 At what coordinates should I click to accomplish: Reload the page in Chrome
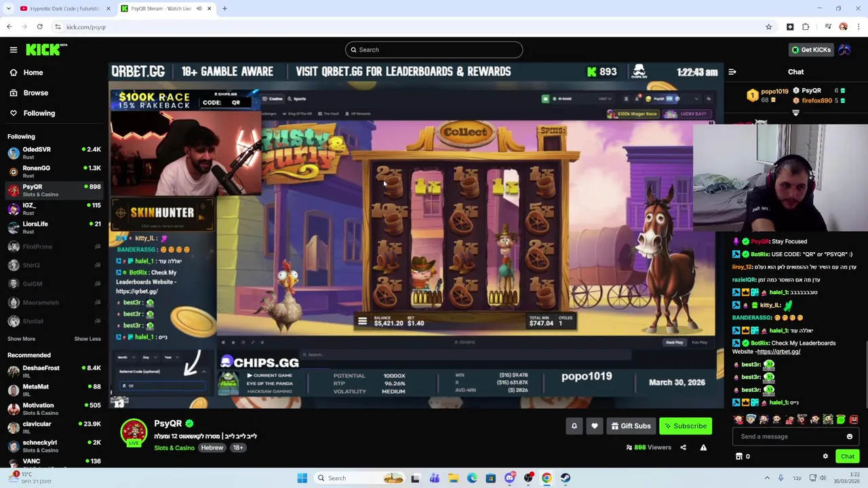tap(40, 27)
